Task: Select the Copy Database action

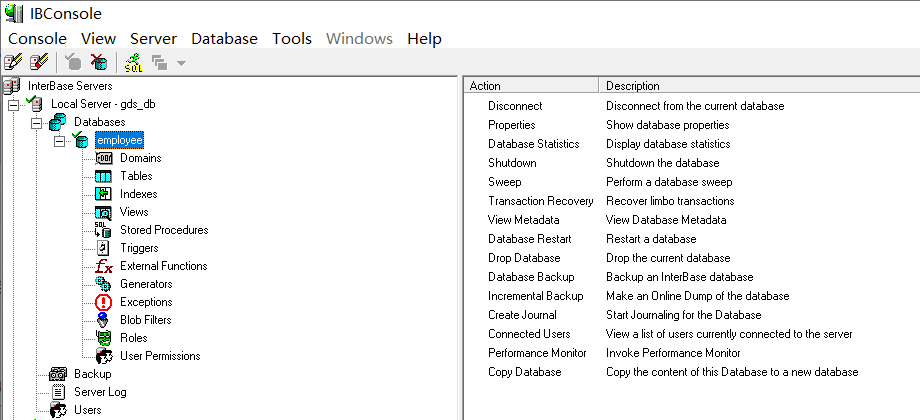Action: [x=525, y=372]
